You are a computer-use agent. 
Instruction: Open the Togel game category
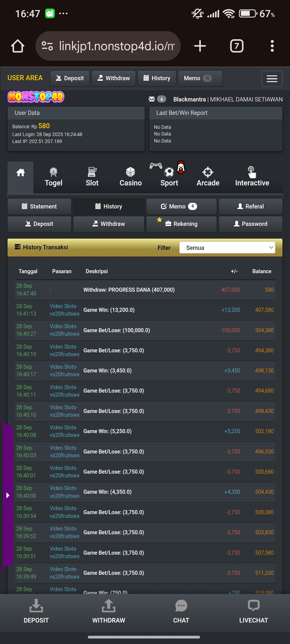(53, 177)
